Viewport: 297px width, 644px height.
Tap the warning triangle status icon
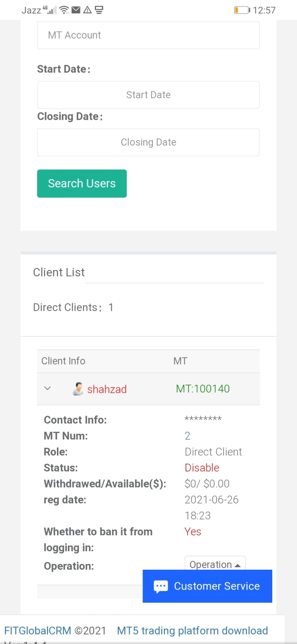[x=87, y=10]
